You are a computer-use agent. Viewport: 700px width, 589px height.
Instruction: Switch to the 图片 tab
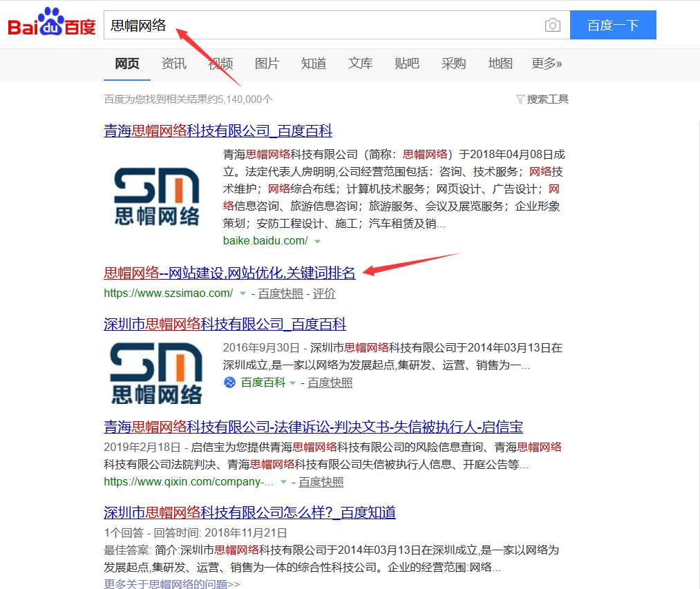click(x=267, y=64)
